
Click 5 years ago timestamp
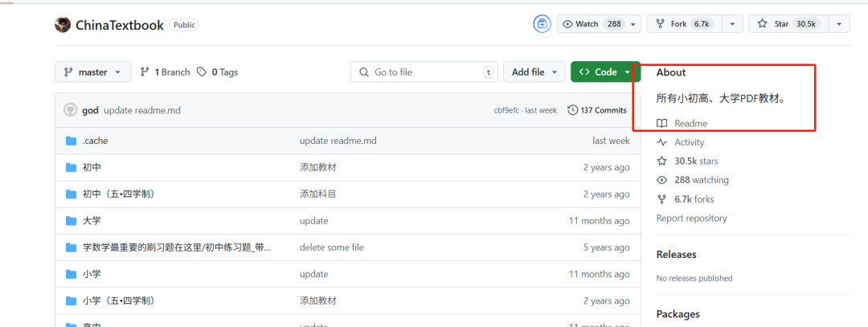(606, 247)
